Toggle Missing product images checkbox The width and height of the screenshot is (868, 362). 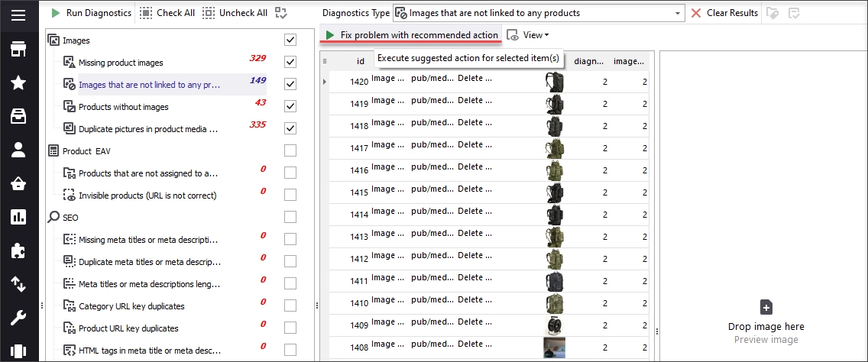pyautogui.click(x=290, y=62)
